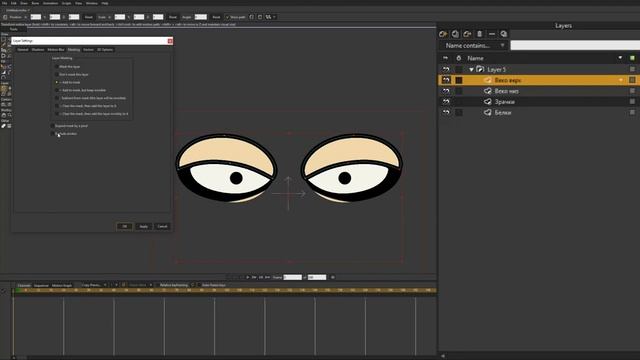The width and height of the screenshot is (640, 360).
Task: Click the Layers panel search input field
Action: [575, 45]
